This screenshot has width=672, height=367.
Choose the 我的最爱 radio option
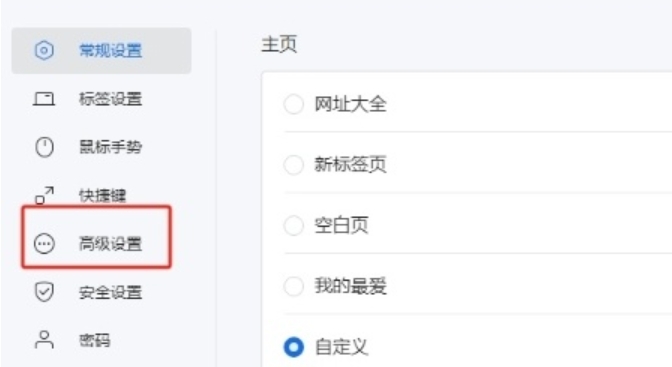tap(294, 286)
